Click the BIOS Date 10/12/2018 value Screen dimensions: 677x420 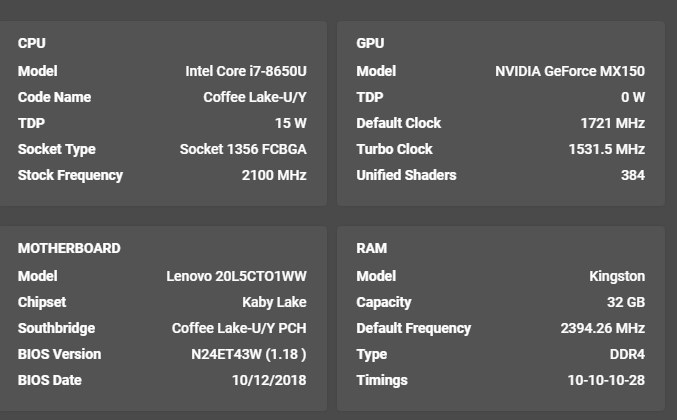click(269, 380)
